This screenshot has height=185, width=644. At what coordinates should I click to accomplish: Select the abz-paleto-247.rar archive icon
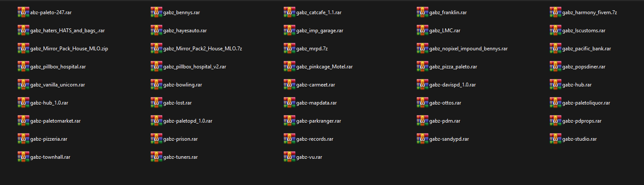point(23,12)
